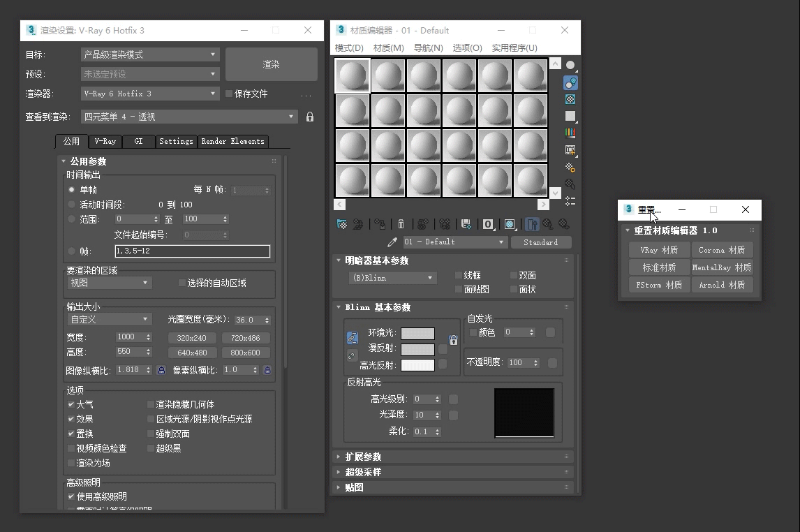The height and width of the screenshot is (532, 800).
Task: Open the 渲染器 V-Ray 6 Hotfix 3 dropdown
Action: (x=150, y=94)
